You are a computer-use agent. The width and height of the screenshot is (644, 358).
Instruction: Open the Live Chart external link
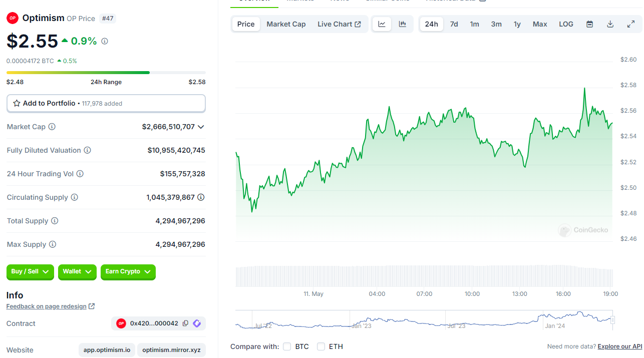(x=339, y=24)
